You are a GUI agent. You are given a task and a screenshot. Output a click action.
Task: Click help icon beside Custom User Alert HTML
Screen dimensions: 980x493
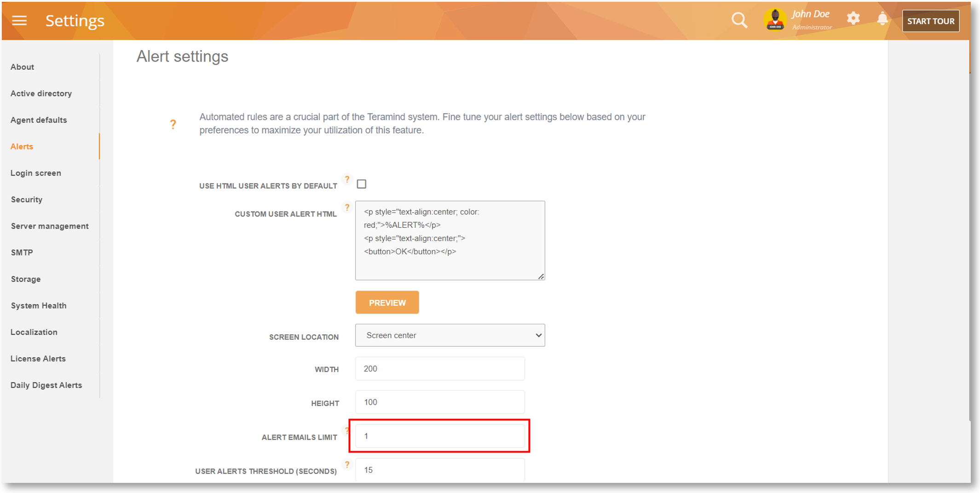point(347,207)
